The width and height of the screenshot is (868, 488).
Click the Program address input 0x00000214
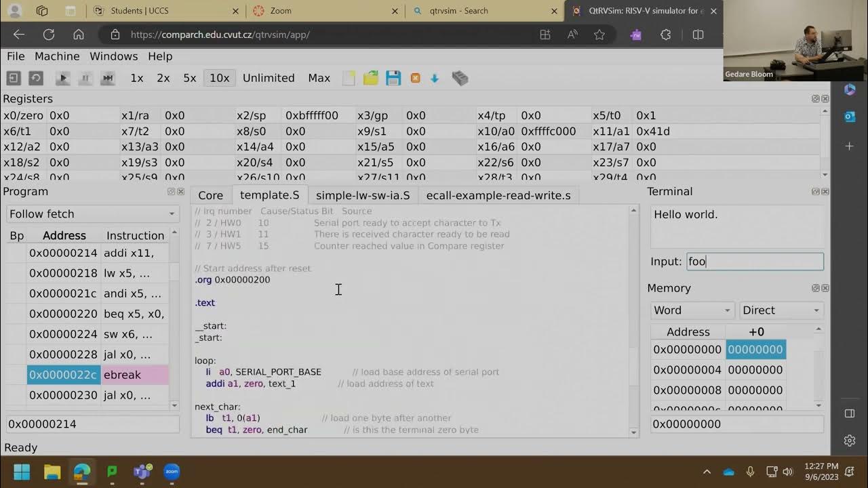[92, 424]
